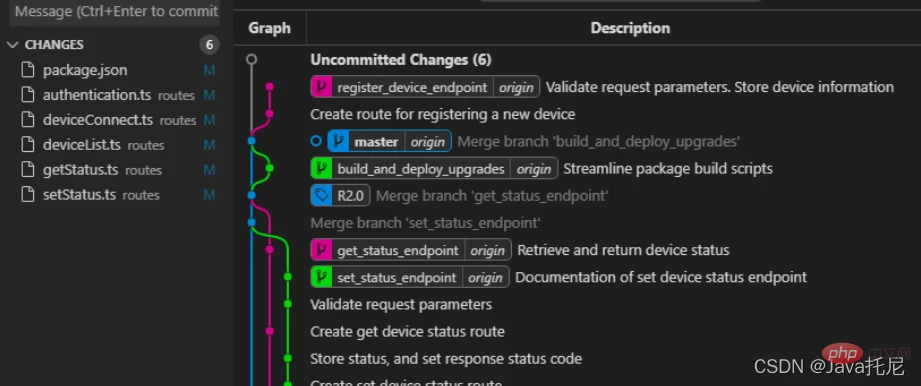Click the package.json file icon
921x386 pixels.
tap(28, 71)
